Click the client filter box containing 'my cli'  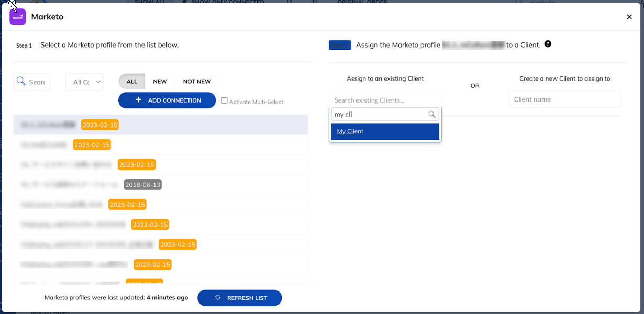tap(385, 115)
